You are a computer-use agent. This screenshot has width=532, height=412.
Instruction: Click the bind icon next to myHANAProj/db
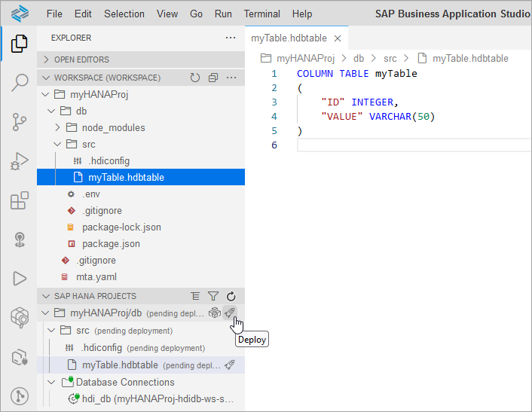click(215, 313)
